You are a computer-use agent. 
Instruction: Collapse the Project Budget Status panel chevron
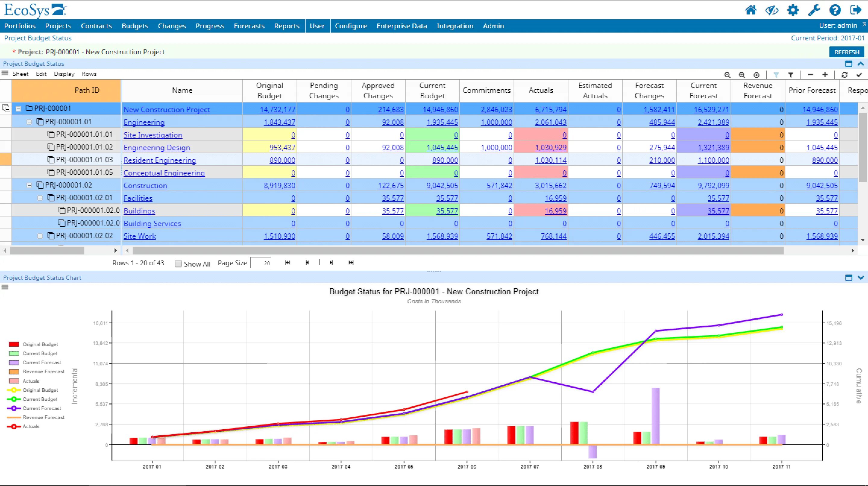click(x=861, y=64)
